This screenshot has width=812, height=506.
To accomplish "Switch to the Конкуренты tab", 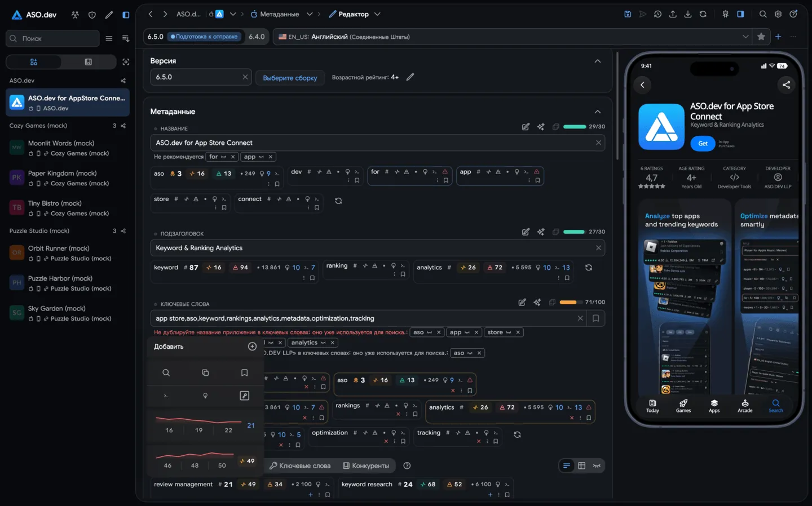I will (366, 465).
